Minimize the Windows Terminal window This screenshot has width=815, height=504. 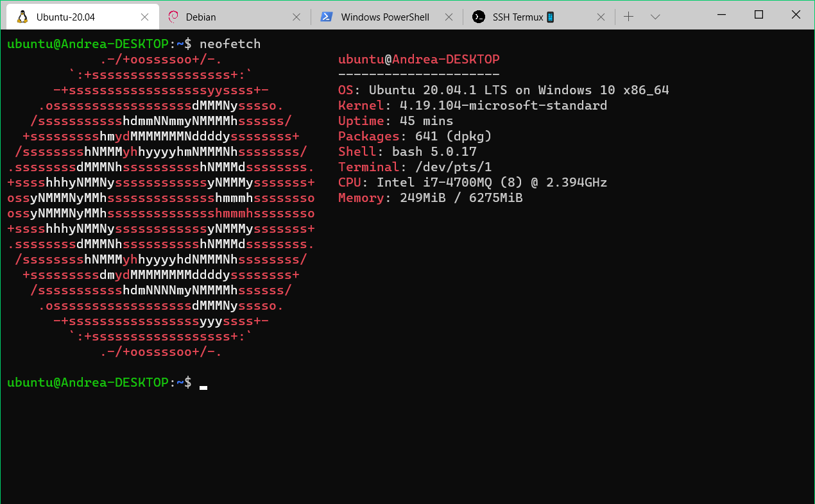tap(721, 14)
